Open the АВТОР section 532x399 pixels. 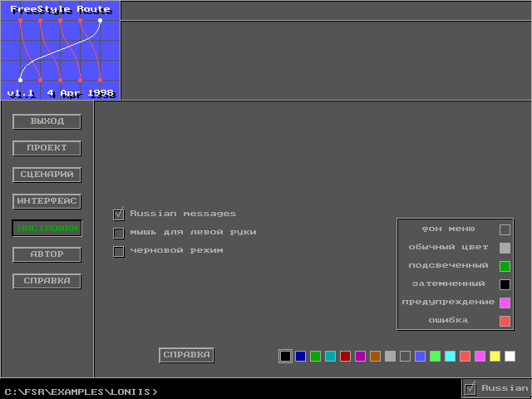click(47, 254)
